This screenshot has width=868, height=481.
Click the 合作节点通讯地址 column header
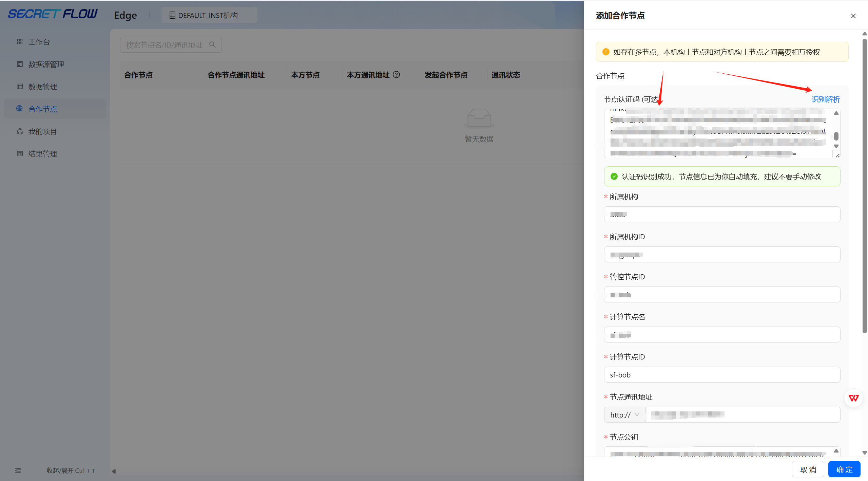(x=236, y=75)
